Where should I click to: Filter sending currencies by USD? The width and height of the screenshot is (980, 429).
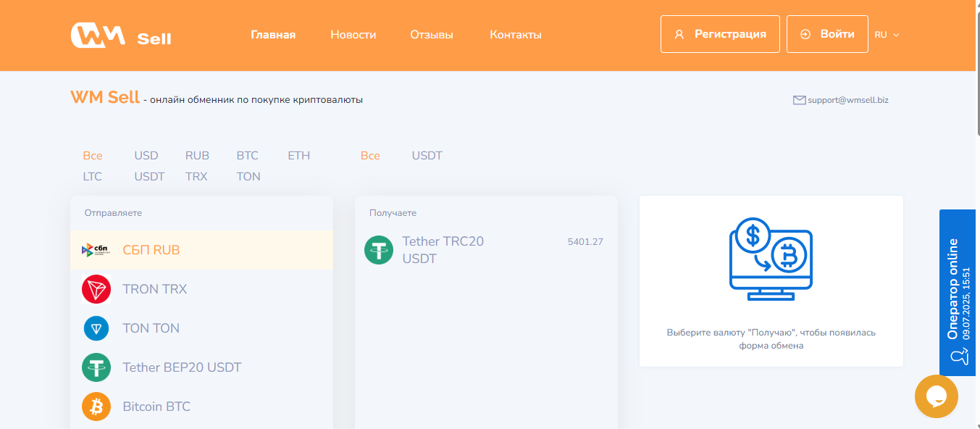(146, 156)
